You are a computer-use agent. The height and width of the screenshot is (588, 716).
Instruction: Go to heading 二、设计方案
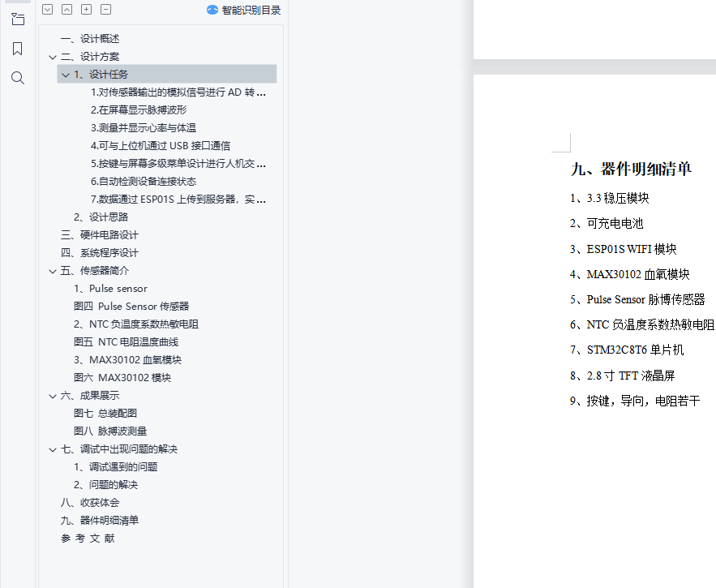click(90, 57)
